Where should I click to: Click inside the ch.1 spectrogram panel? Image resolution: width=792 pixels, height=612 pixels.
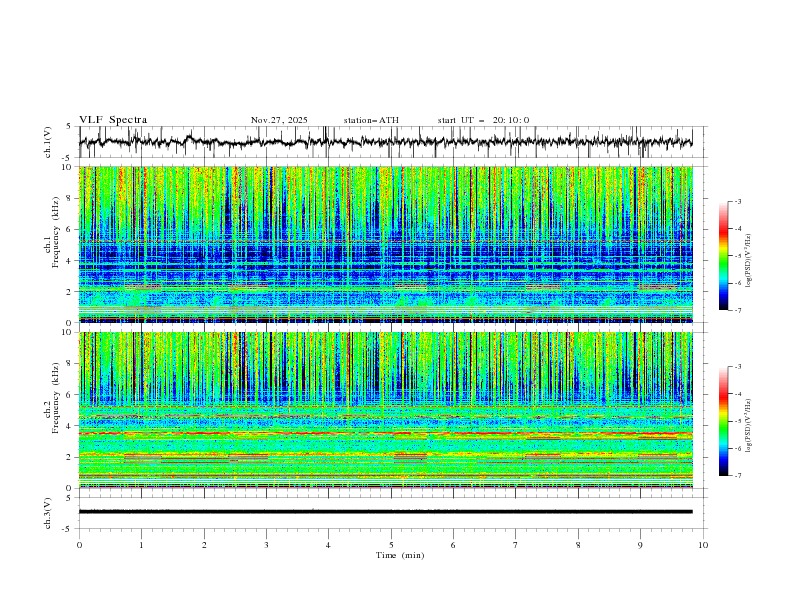click(386, 244)
